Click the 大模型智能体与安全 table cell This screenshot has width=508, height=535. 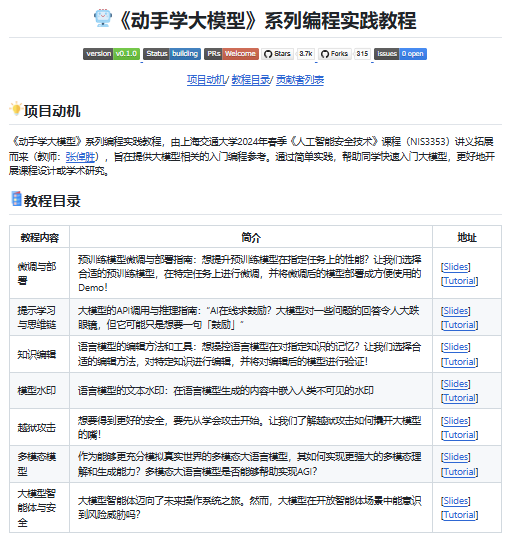pos(40,508)
